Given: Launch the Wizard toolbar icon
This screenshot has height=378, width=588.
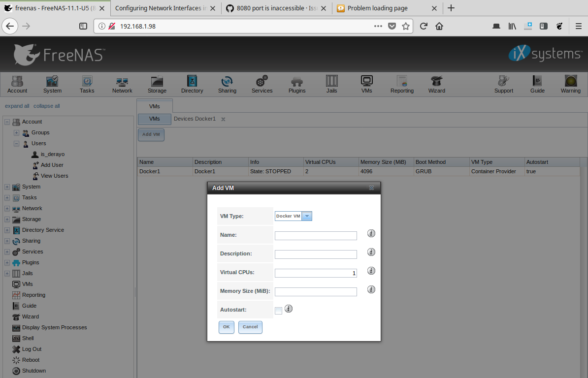Looking at the screenshot, I should tap(437, 84).
